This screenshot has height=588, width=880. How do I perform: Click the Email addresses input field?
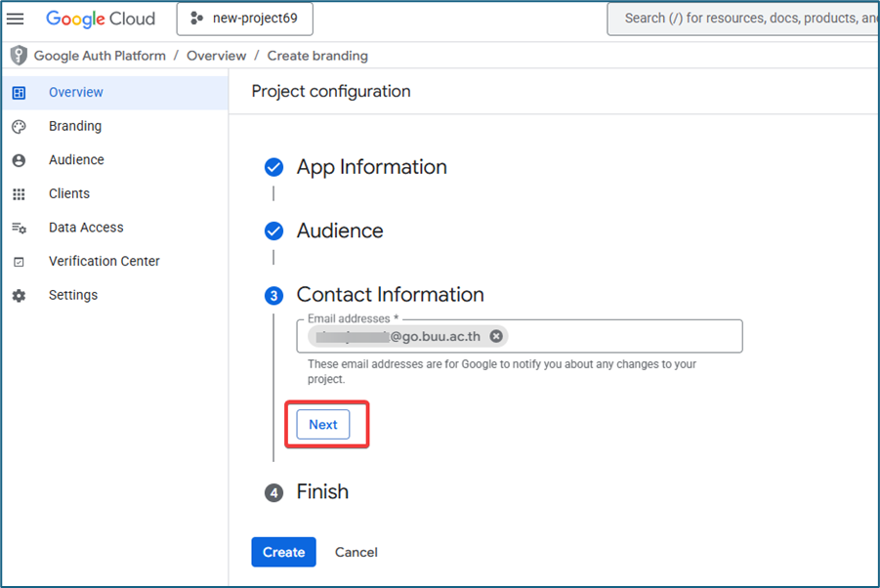(x=625, y=336)
